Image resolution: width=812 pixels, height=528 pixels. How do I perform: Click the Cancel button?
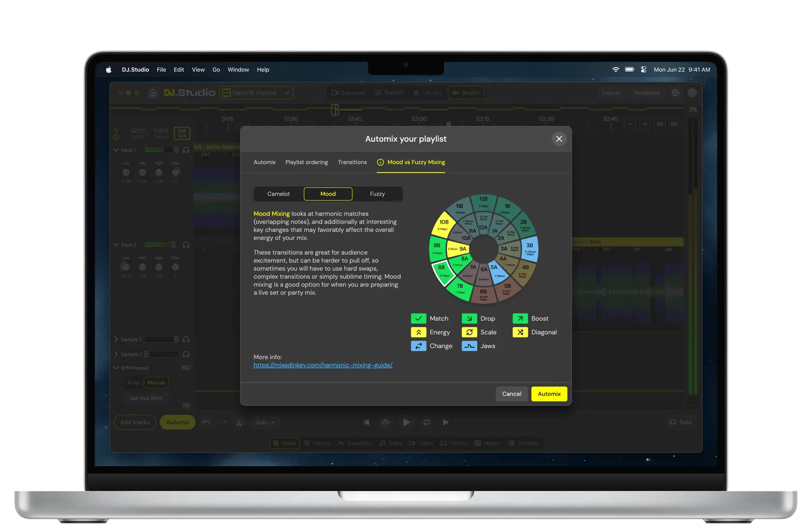pyautogui.click(x=512, y=394)
